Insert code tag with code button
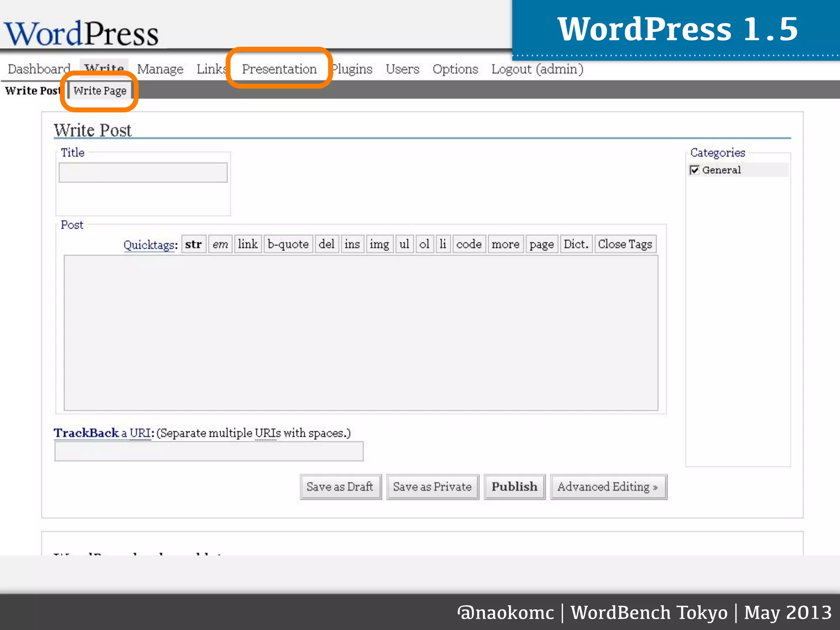This screenshot has width=840, height=630. (x=469, y=244)
